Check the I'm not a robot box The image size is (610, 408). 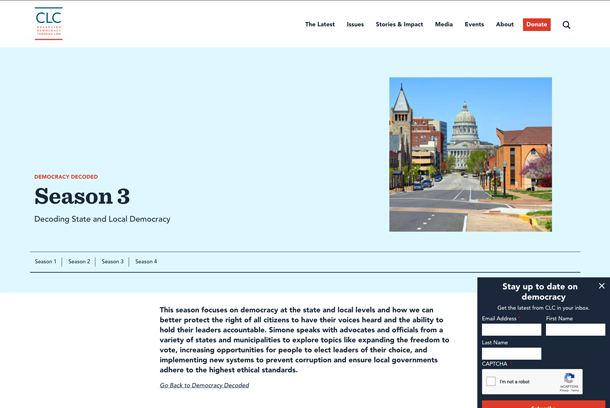pos(491,381)
